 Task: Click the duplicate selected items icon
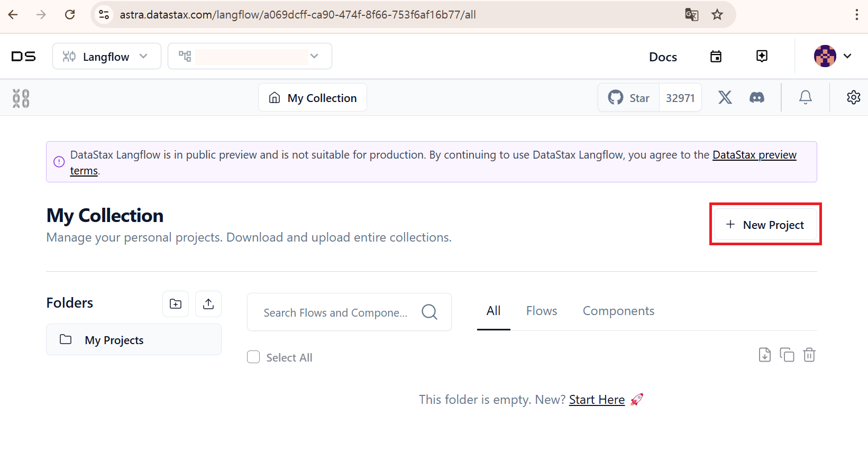[x=787, y=355]
